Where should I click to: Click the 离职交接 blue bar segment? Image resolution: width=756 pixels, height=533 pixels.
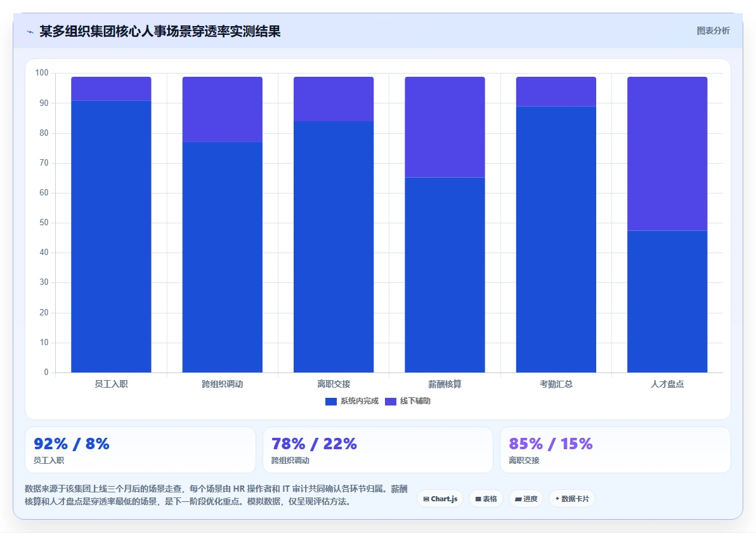point(334,246)
